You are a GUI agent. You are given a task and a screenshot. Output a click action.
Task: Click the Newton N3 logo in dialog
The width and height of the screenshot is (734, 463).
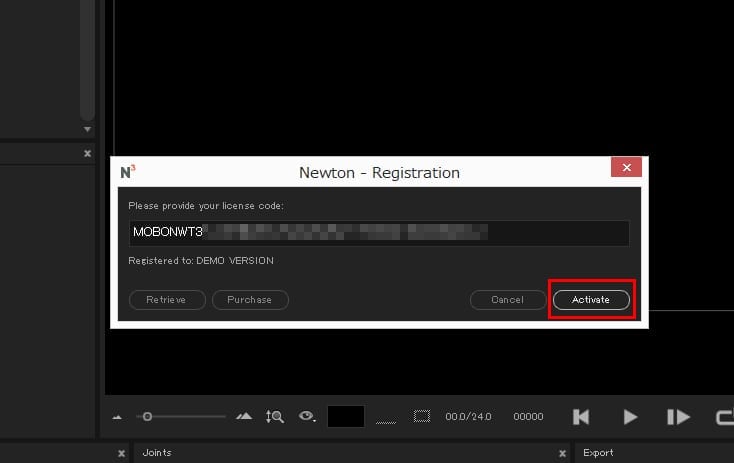[127, 171]
